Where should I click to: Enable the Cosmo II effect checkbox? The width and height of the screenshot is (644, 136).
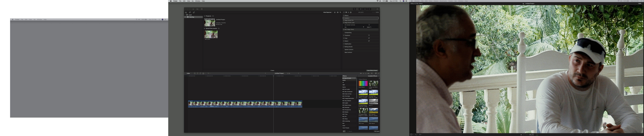344,18
